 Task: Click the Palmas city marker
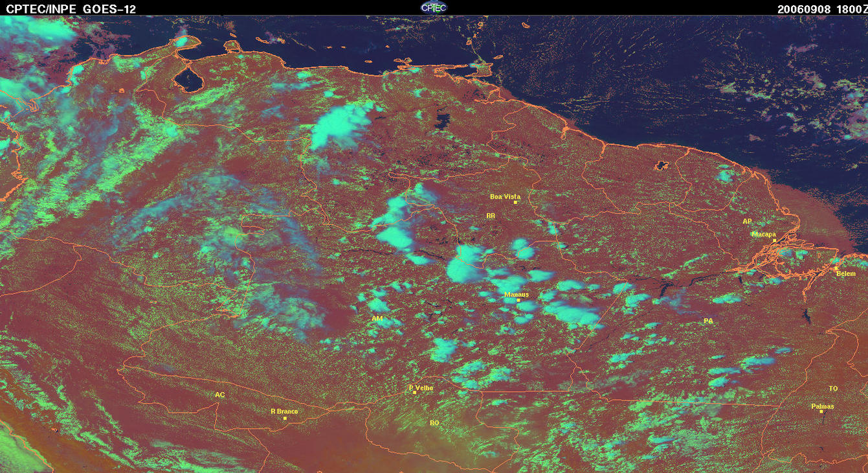tap(821, 411)
